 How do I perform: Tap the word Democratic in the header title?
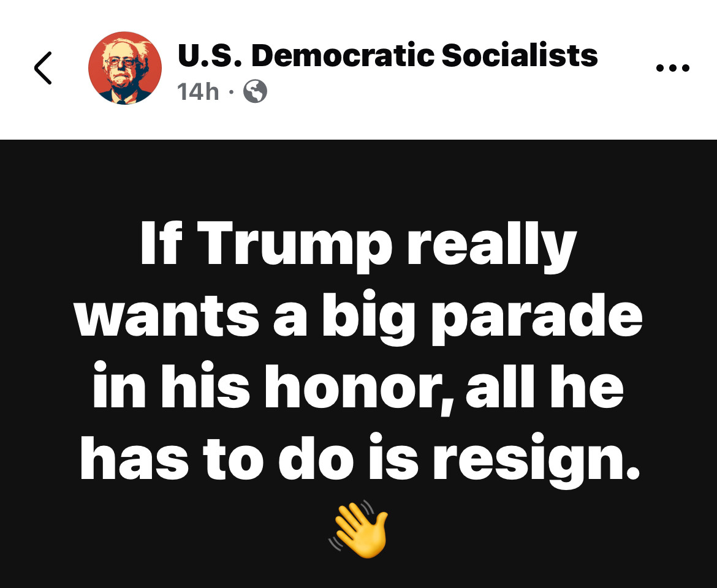pos(343,55)
